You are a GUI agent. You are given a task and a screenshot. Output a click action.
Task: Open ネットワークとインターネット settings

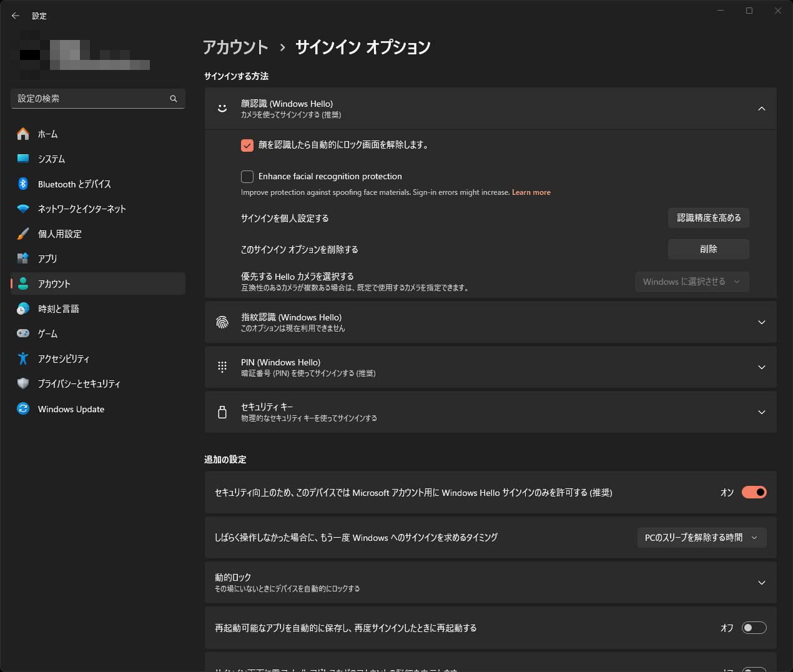tap(98, 209)
